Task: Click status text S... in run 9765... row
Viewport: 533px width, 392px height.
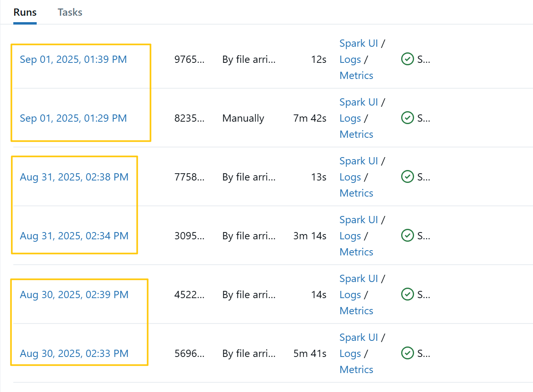Action: click(424, 59)
